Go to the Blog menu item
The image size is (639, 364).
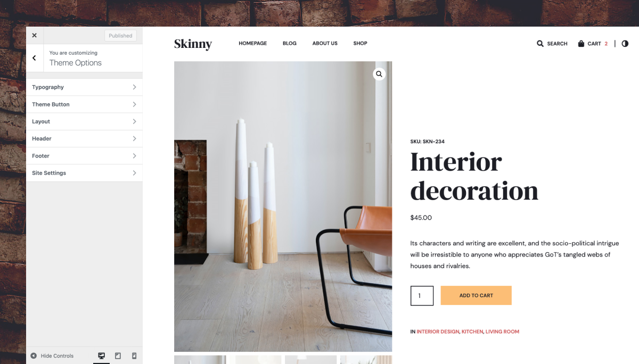[290, 44]
